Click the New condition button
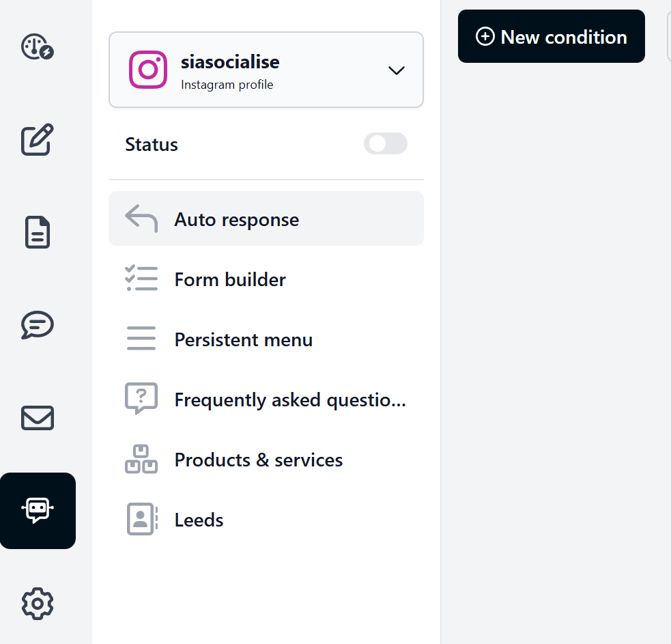671x644 pixels. click(551, 36)
